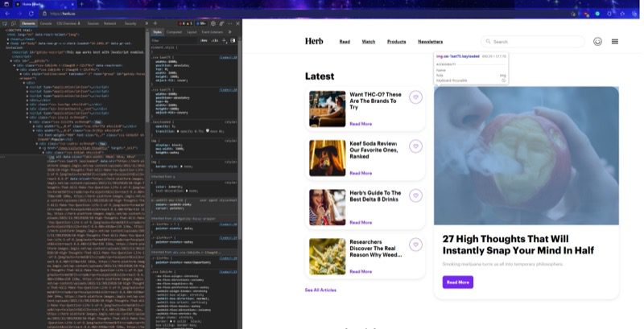644x329 pixels.
Task: Collapse the div id "___gatsby" node
Action: pyautogui.click(x=11, y=60)
